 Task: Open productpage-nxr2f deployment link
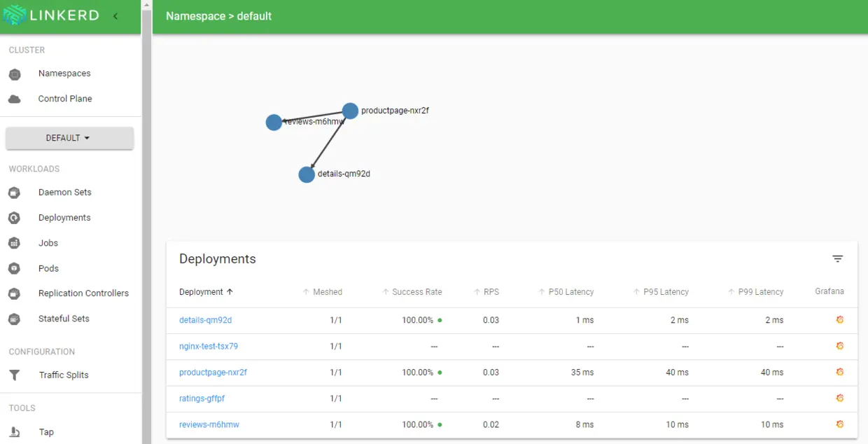coord(213,372)
